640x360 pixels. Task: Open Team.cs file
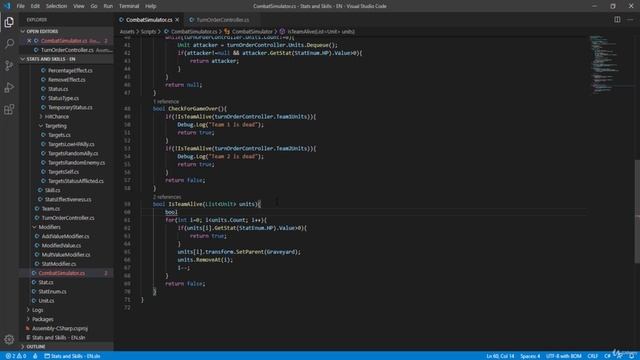click(x=51, y=209)
